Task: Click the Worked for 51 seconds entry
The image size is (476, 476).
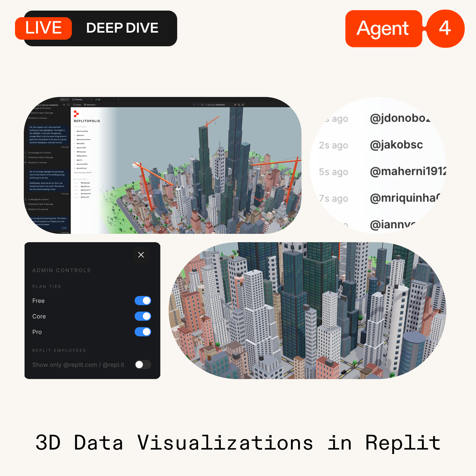Action: 38,209
